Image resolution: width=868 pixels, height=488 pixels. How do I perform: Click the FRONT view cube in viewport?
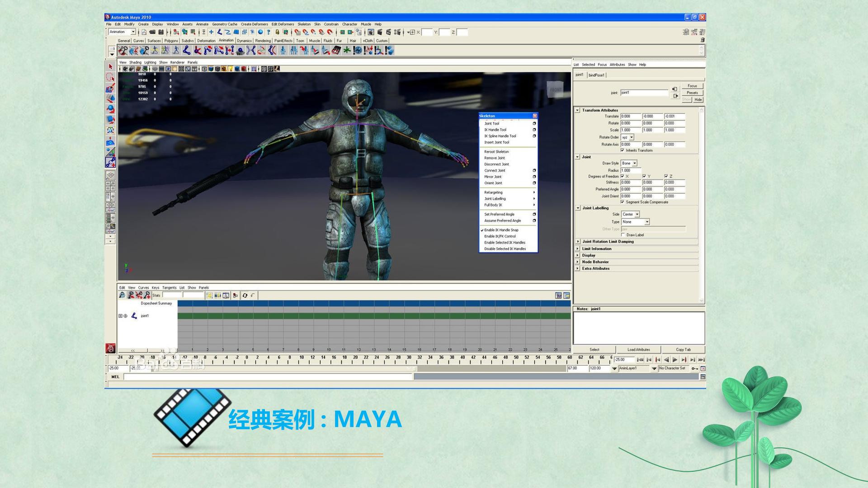pos(555,89)
